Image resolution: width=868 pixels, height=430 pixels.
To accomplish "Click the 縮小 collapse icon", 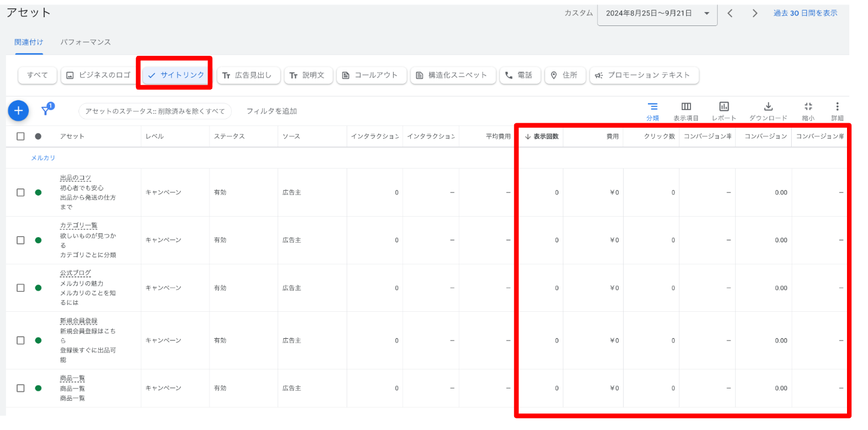I will 808,107.
